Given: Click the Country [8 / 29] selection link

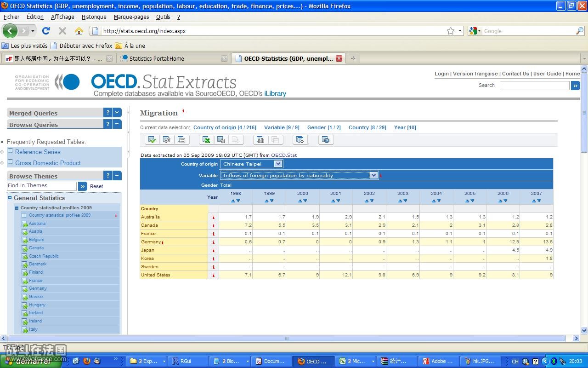Looking at the screenshot, I should pos(367,127).
